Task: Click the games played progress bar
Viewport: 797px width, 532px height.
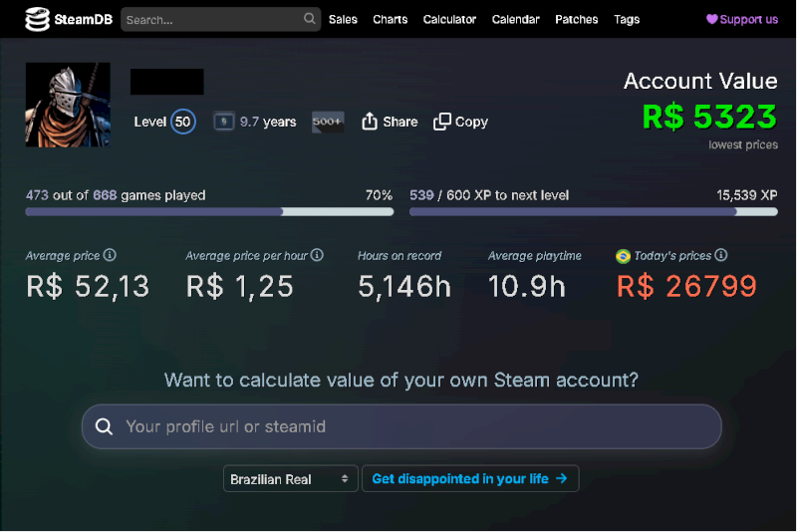Action: (x=209, y=211)
